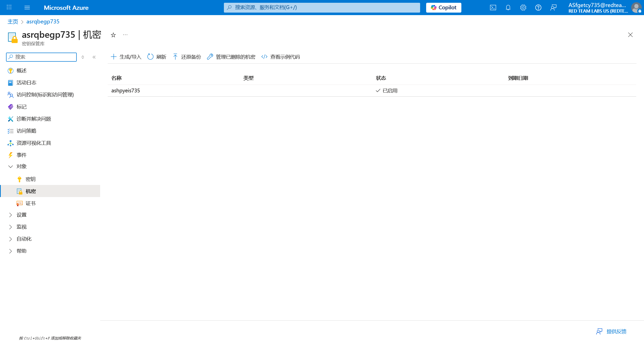Open the Copilot button
Image resolution: width=644 pixels, height=342 pixels.
coord(444,8)
